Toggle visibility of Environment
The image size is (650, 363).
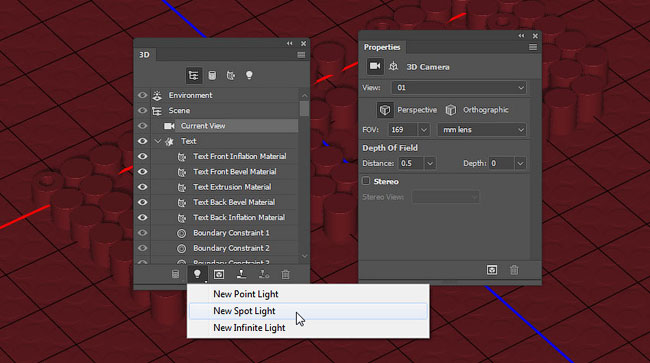pyautogui.click(x=142, y=95)
